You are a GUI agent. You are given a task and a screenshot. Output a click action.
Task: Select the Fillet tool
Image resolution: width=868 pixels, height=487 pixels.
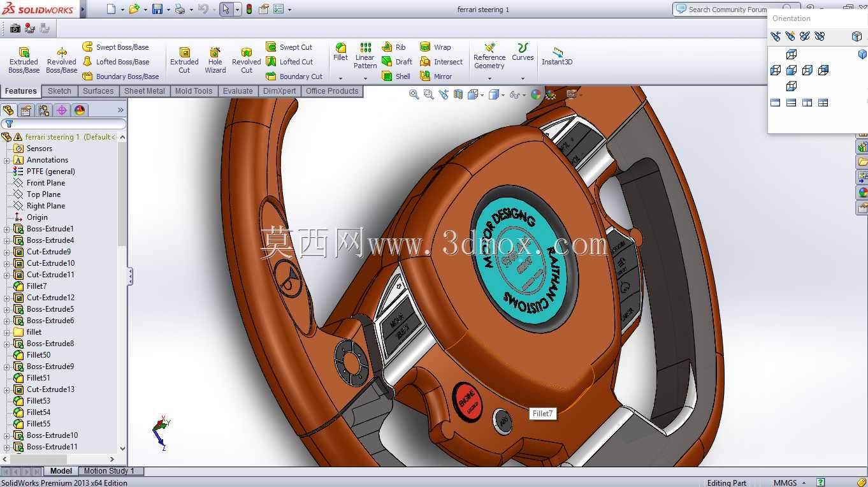pyautogui.click(x=341, y=52)
